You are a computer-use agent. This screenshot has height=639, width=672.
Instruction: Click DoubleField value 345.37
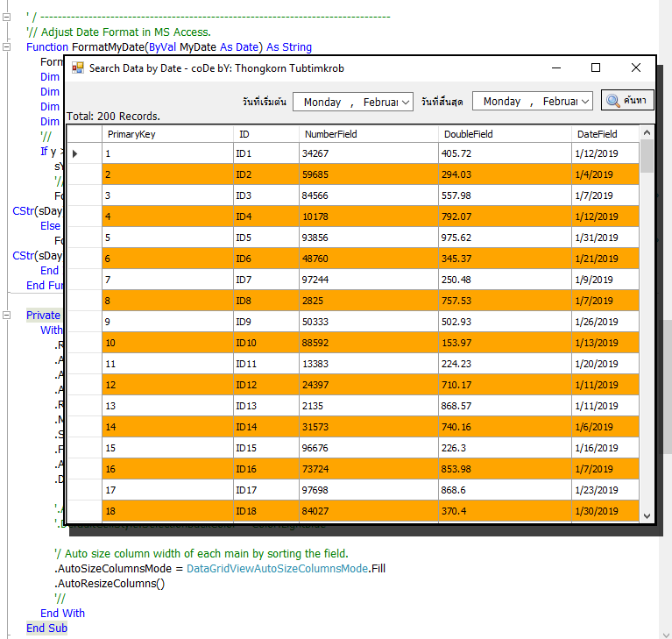(505, 259)
